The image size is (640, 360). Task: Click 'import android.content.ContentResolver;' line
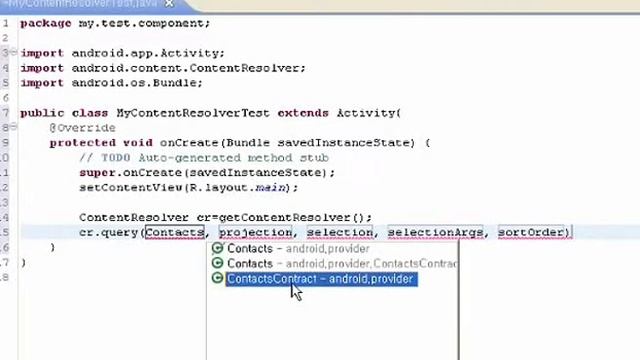163,68
